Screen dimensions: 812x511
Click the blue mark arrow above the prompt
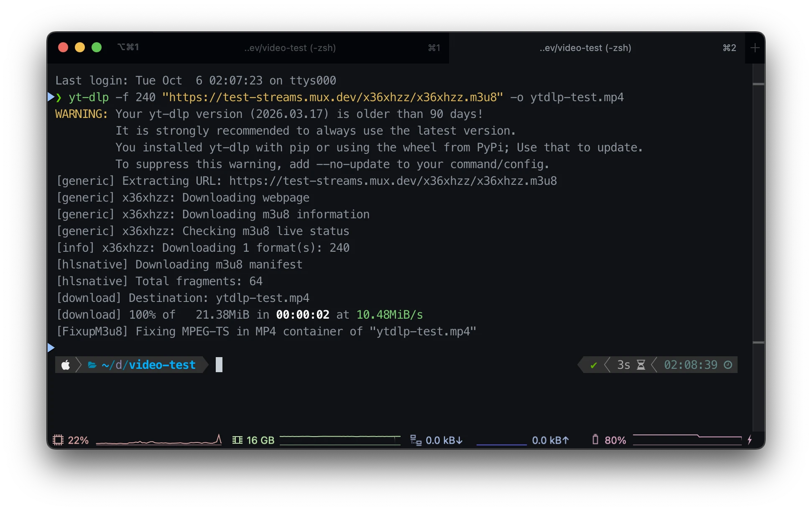[51, 347]
